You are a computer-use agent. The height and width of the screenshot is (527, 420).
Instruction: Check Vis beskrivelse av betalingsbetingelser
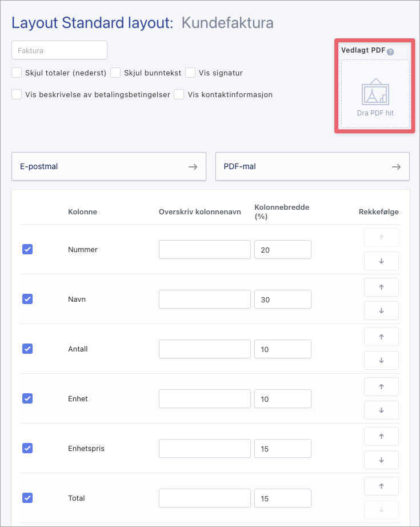tap(17, 94)
